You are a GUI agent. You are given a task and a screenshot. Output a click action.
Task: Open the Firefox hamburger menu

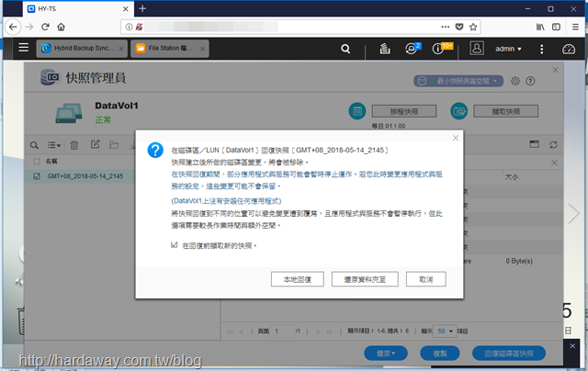tap(575, 27)
